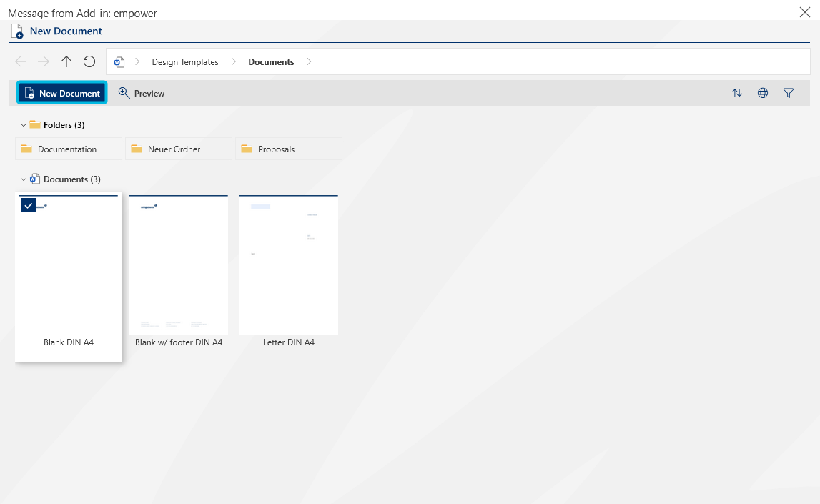The image size is (820, 504).
Task: Click the New Document title icon
Action: pyautogui.click(x=17, y=31)
